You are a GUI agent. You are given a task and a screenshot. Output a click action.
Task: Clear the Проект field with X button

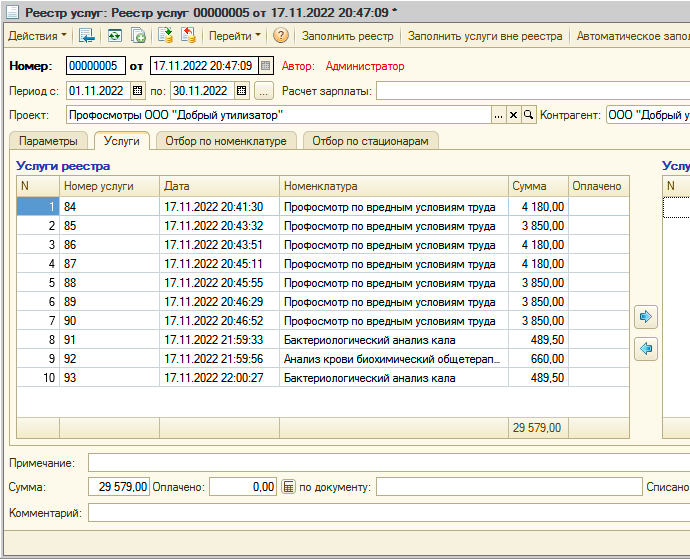point(514,115)
